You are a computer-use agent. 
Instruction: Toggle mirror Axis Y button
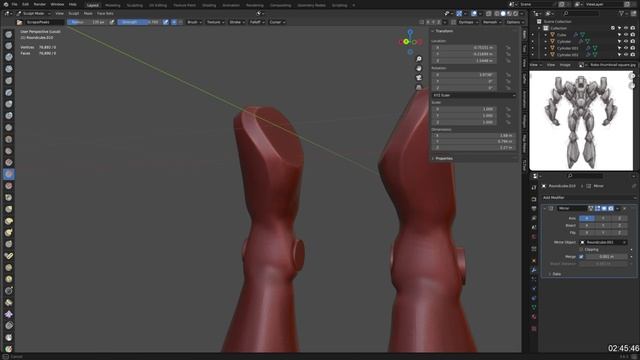point(603,218)
